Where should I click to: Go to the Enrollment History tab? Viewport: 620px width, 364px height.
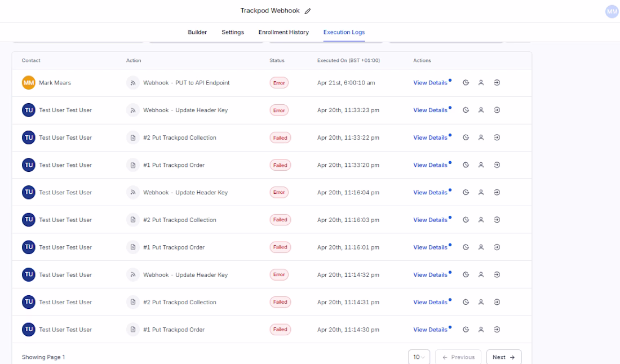(284, 32)
